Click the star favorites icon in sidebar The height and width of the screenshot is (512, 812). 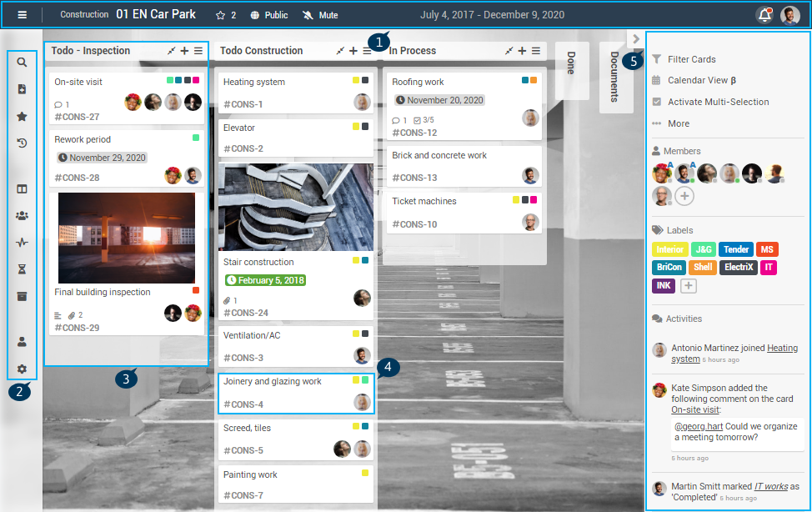[x=22, y=117]
